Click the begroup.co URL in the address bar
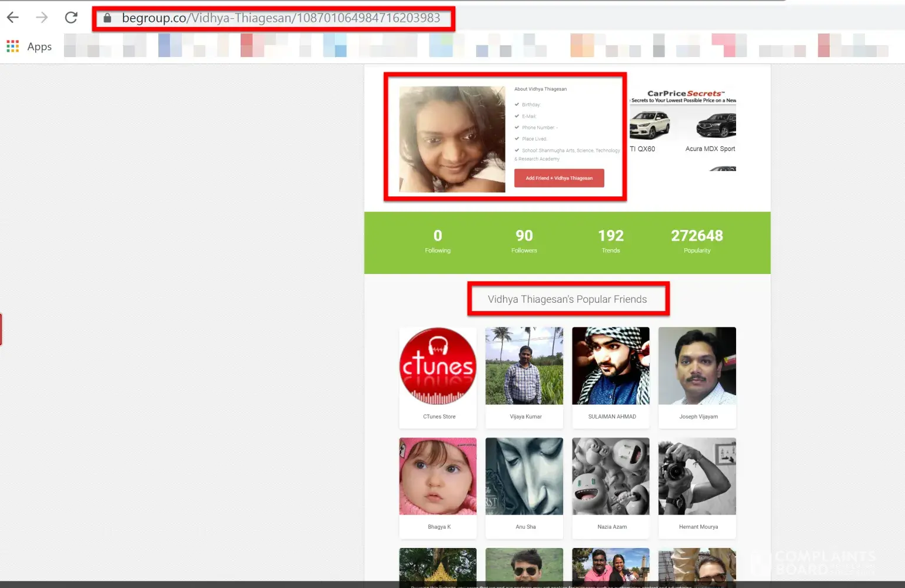 click(281, 18)
